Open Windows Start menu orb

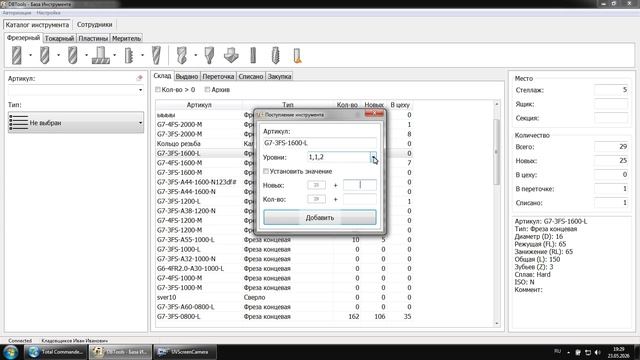10,352
